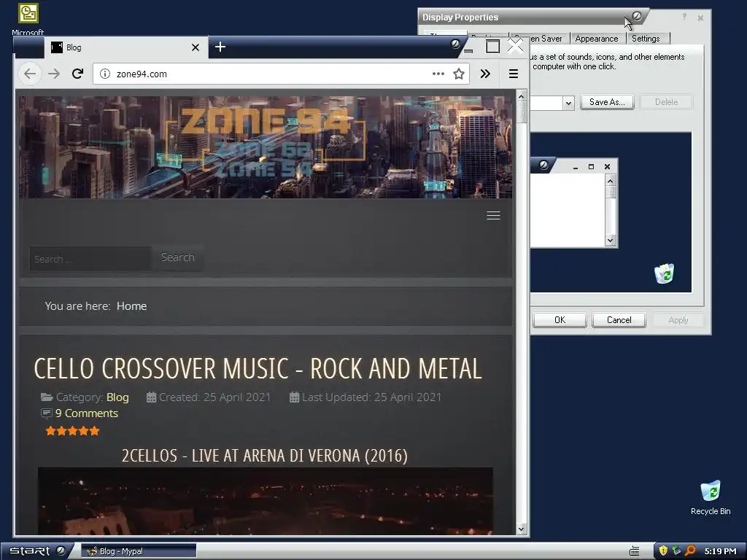Open the Cello Crossover Music article title
Viewport: 747px width, 560px height.
pos(258,369)
